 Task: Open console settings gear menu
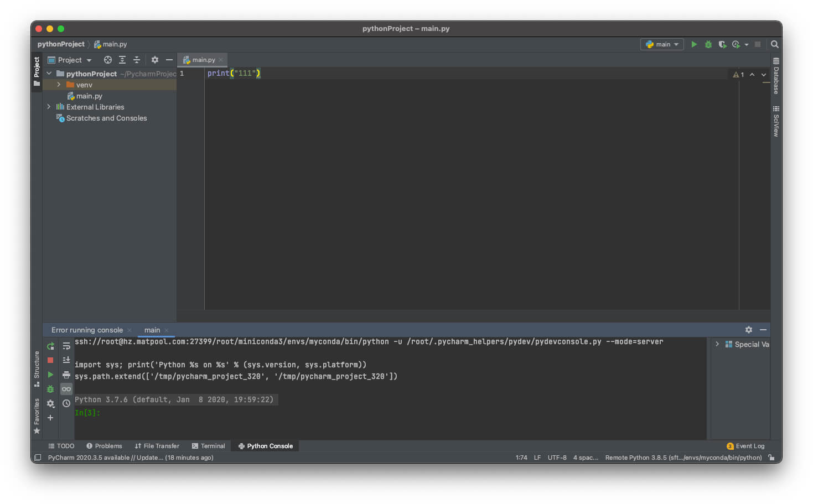[x=50, y=403]
